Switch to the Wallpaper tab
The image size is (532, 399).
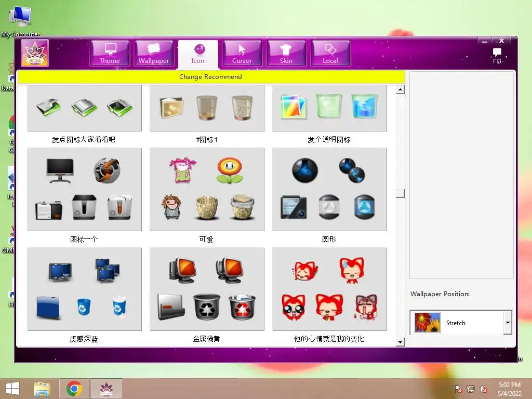(x=154, y=53)
